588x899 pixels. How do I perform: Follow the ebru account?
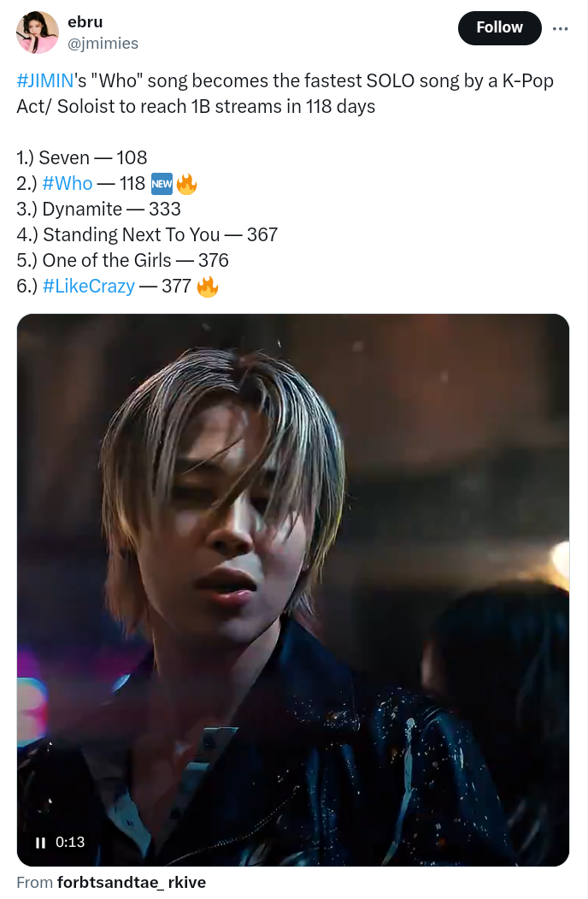499,28
